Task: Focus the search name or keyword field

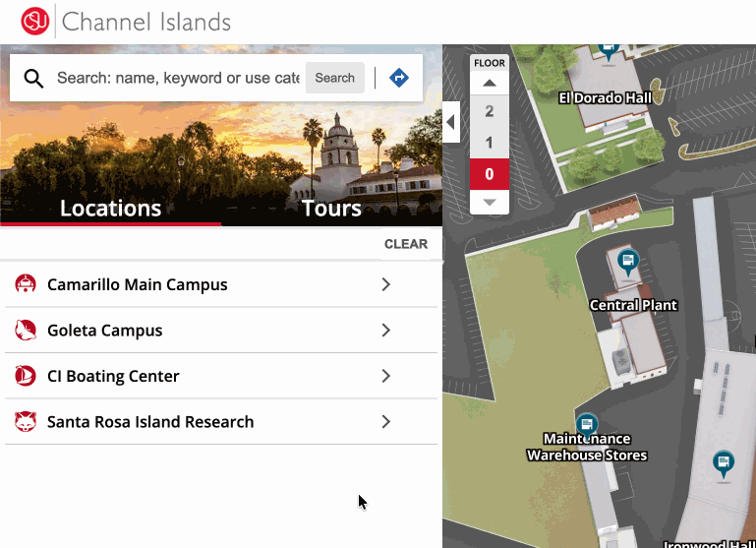Action: [177, 78]
